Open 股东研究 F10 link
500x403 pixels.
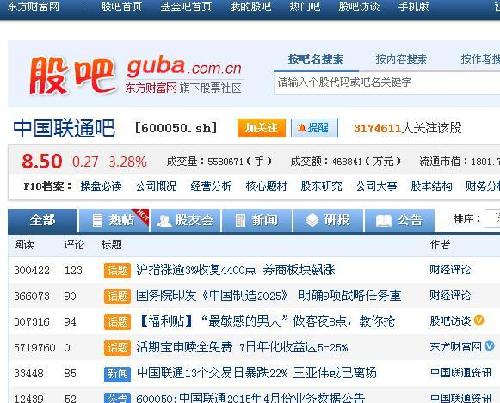click(x=321, y=186)
